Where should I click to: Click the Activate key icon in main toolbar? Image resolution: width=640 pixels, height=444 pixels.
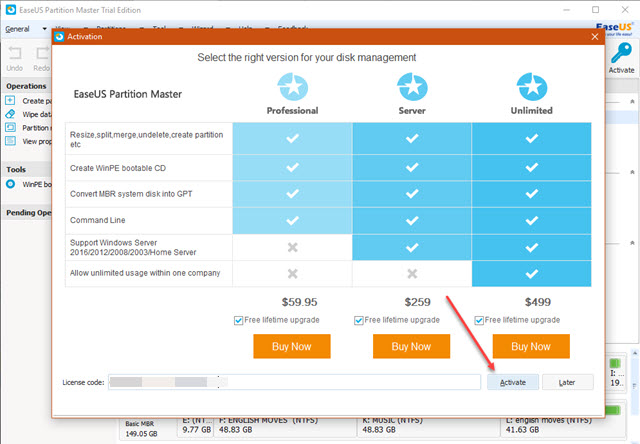tap(622, 53)
